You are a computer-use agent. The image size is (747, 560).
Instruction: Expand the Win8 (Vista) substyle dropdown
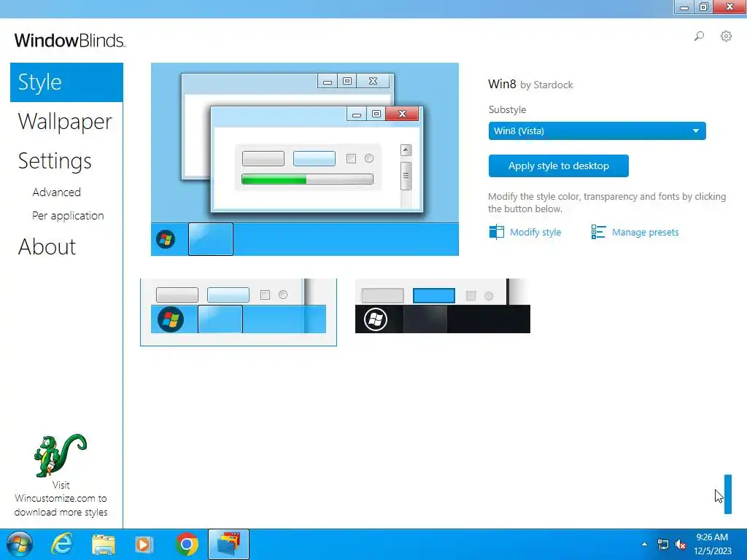(597, 131)
